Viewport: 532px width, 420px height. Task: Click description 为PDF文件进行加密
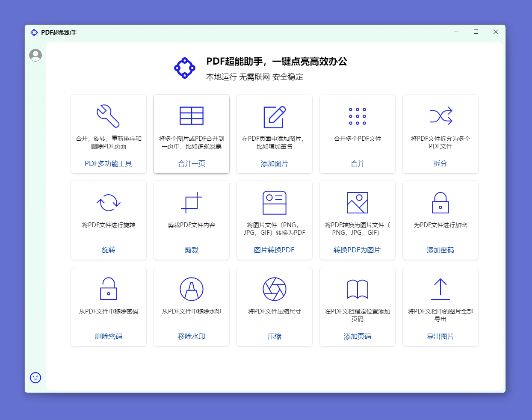click(x=440, y=225)
